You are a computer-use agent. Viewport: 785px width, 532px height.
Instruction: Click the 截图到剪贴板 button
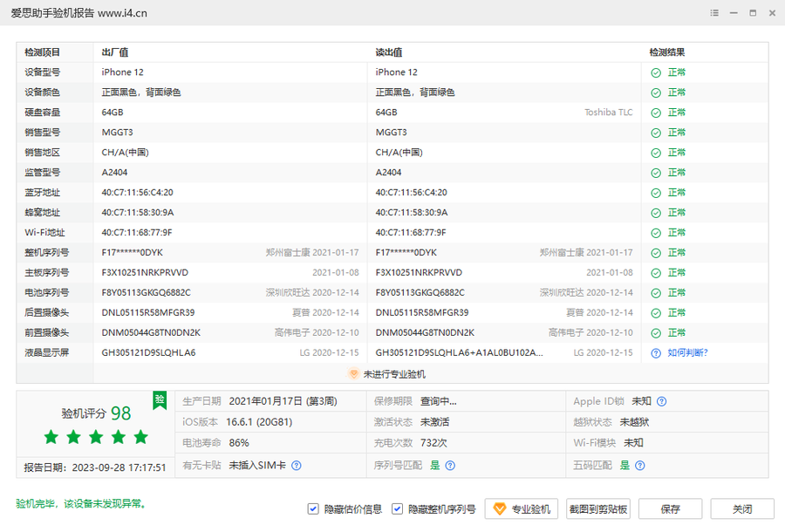point(598,509)
